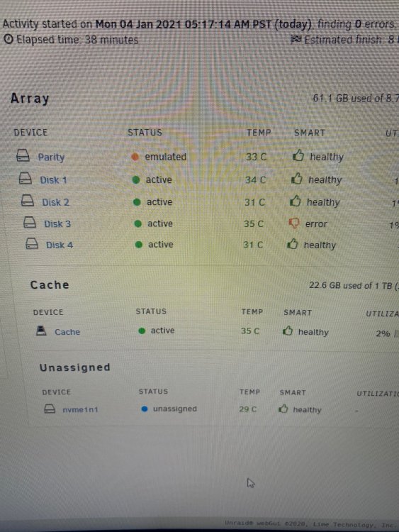Click the thumbs-down SMART error icon for Disk 3
Image resolution: width=399 pixels, height=532 pixels.
tap(293, 223)
